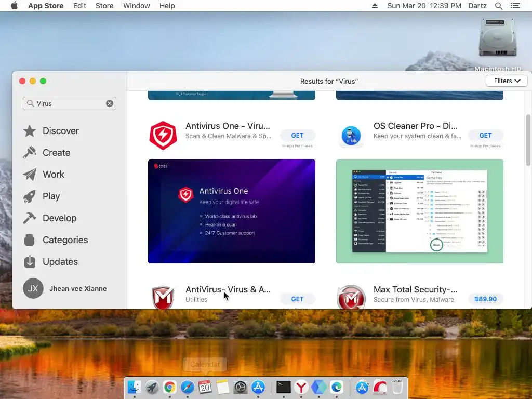
Task: Get OS Cleaner Pro app
Action: coord(486,136)
